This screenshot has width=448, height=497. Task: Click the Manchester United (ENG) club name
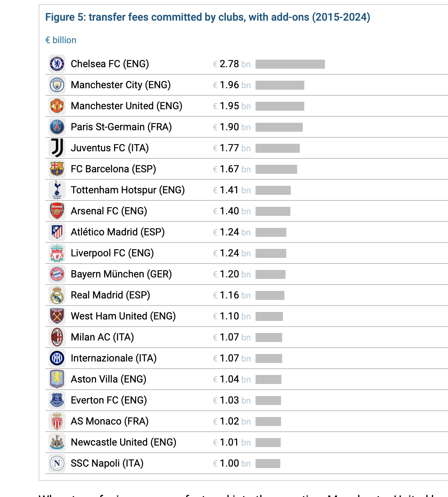pos(126,106)
